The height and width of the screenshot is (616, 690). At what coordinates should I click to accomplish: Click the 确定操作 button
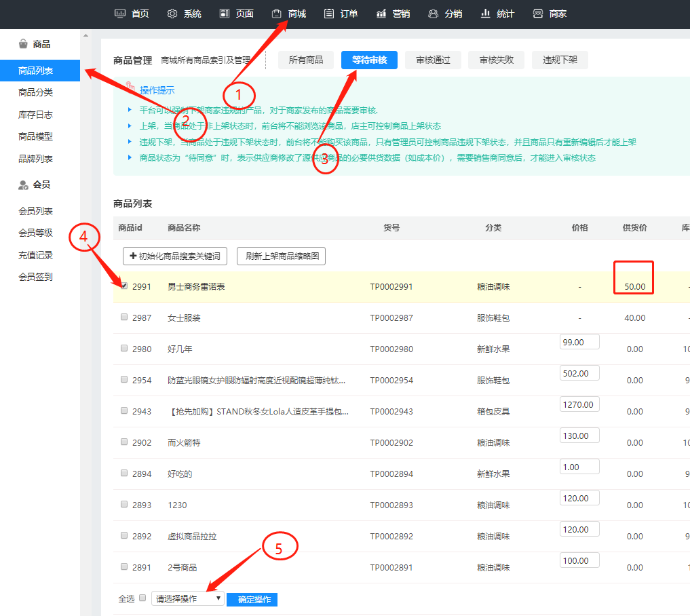pyautogui.click(x=252, y=600)
